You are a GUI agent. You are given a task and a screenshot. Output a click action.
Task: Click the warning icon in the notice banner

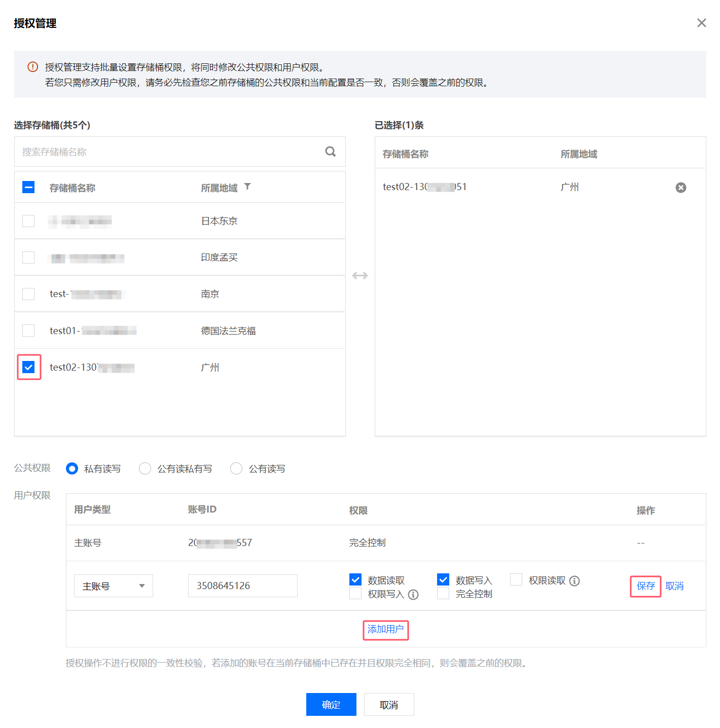[x=33, y=67]
